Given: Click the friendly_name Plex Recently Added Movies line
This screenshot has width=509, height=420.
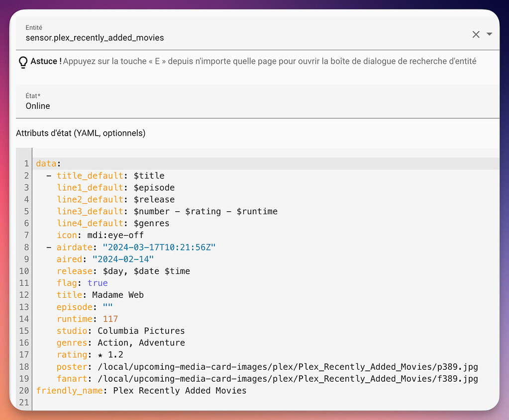Looking at the screenshot, I should pos(180,391).
